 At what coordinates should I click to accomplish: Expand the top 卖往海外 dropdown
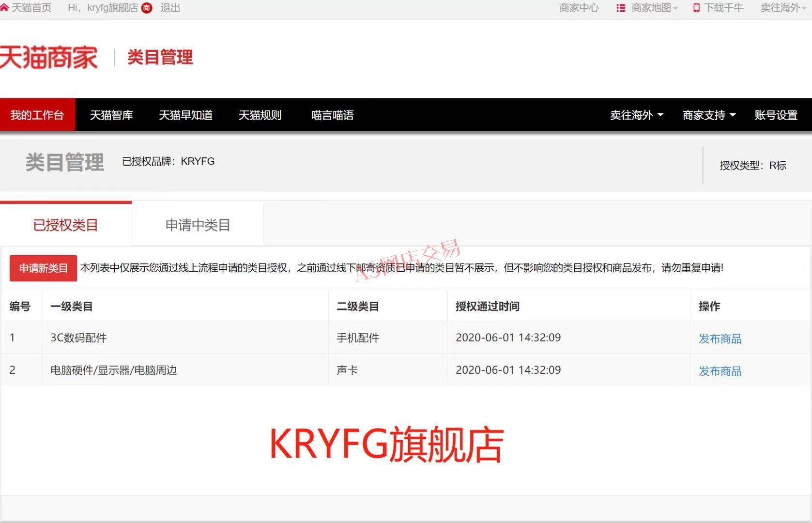point(783,8)
